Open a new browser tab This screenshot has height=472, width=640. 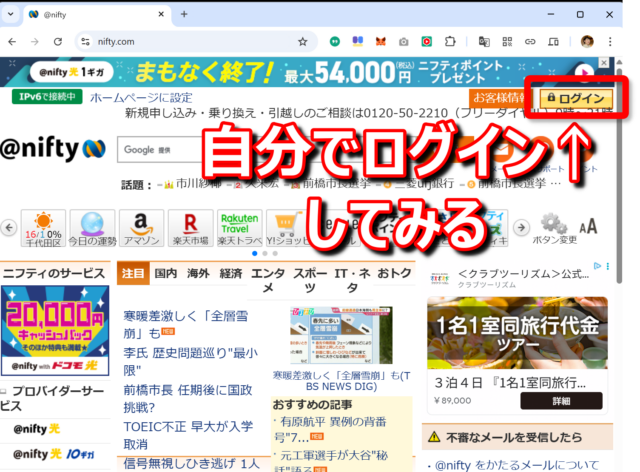tap(183, 14)
